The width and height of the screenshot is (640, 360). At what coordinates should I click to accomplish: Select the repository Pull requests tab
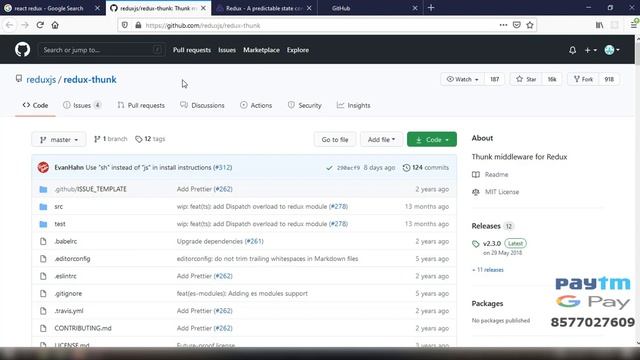[141, 105]
